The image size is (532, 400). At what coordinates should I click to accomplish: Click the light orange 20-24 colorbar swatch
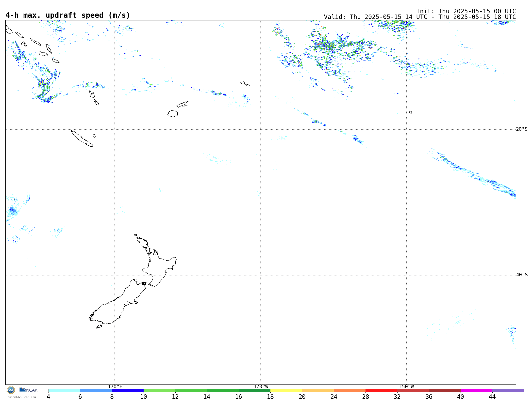click(x=318, y=390)
